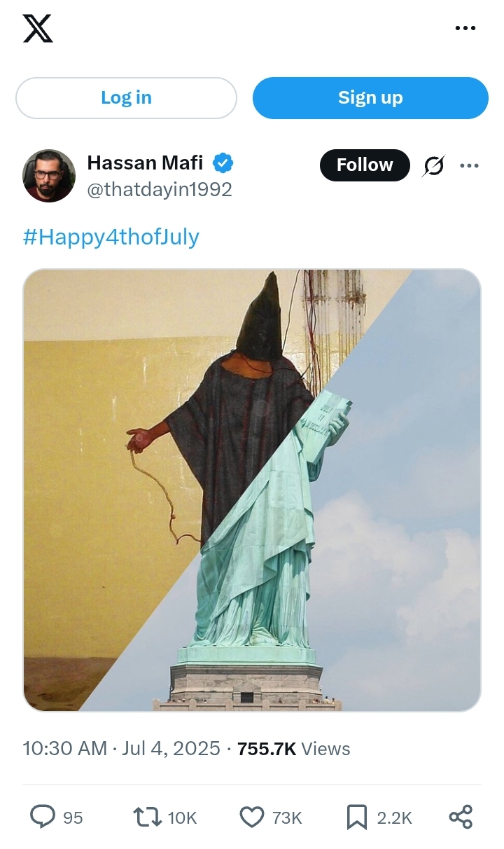
Task: Follow Hassan Mafi
Action: point(365,165)
